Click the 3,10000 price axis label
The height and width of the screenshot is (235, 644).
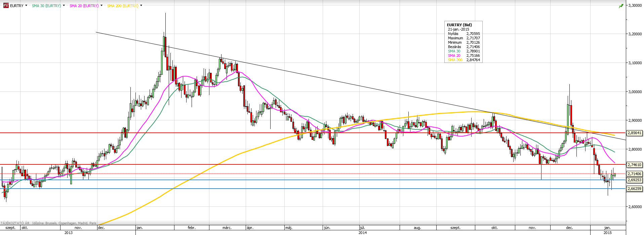(635, 63)
